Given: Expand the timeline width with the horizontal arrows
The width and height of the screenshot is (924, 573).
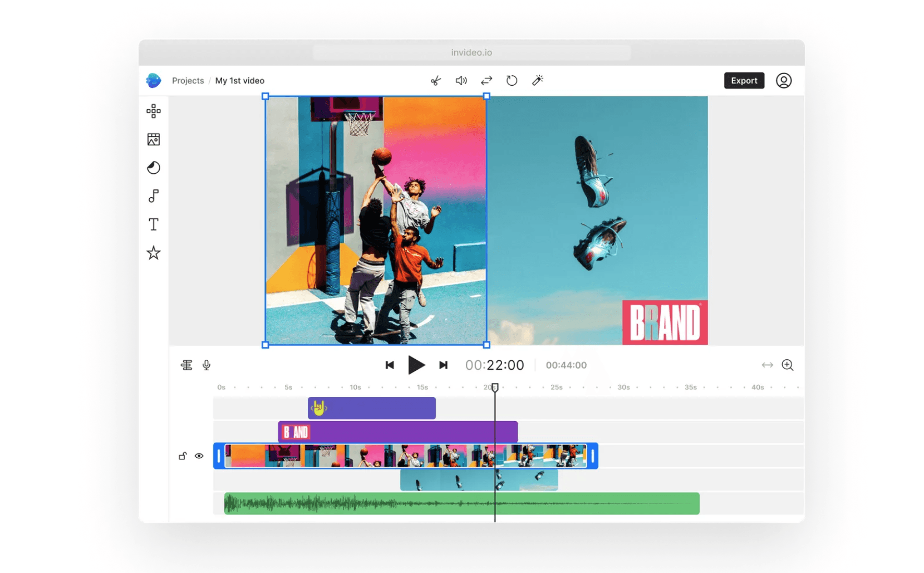Looking at the screenshot, I should [767, 365].
